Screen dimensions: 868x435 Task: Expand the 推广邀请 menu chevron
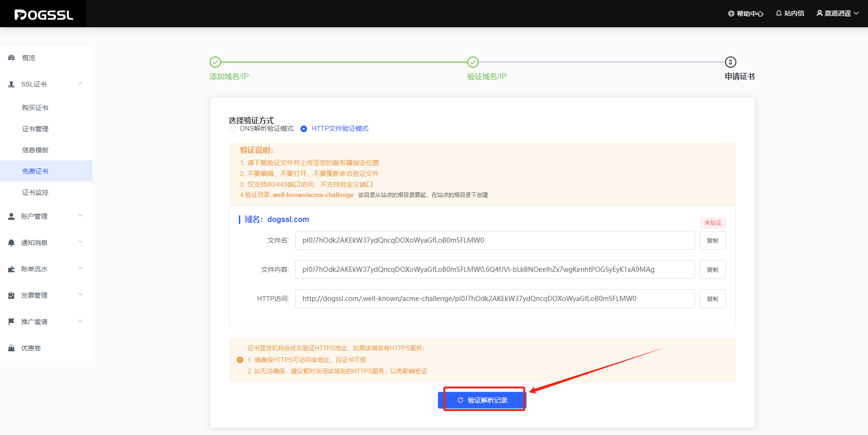[80, 321]
